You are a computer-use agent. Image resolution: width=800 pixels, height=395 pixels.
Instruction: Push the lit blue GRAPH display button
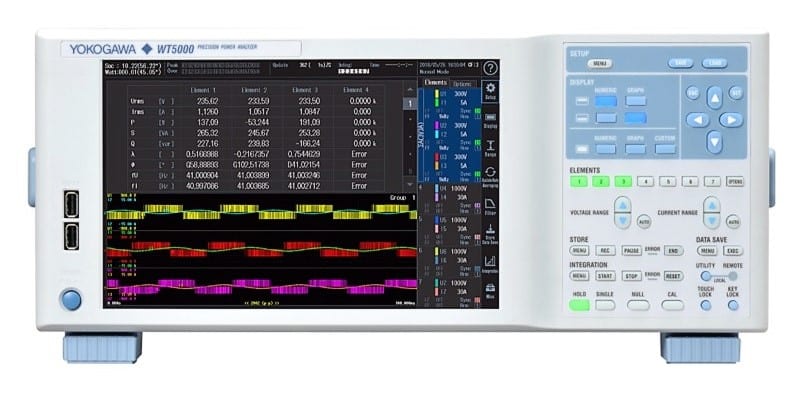click(635, 118)
